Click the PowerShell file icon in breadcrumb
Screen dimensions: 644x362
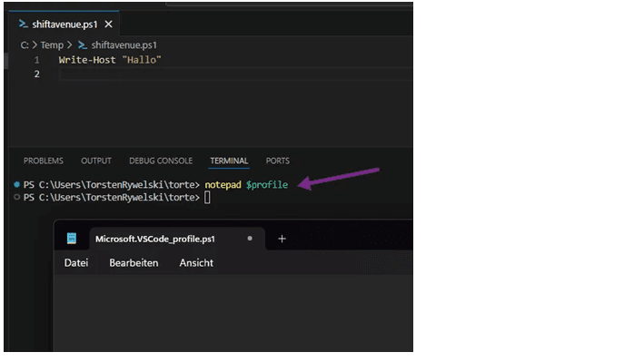coord(83,45)
